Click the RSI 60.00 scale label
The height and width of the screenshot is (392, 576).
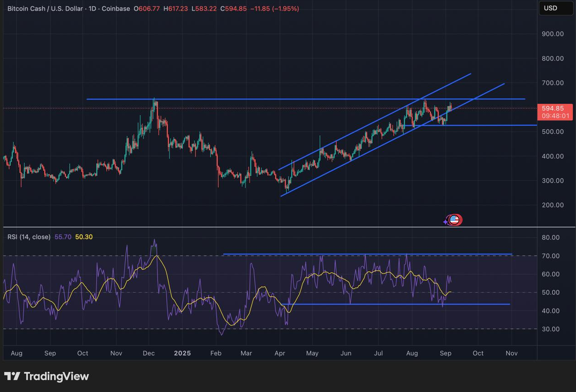pos(550,274)
